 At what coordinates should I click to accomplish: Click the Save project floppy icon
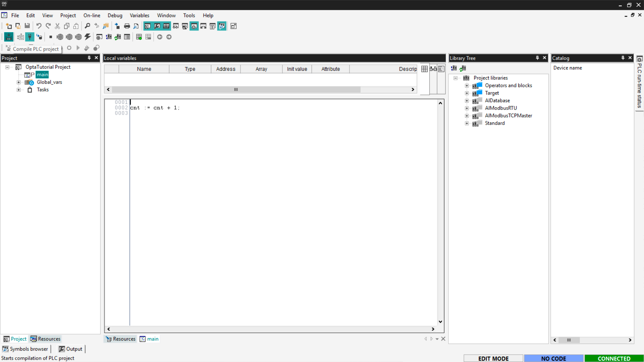pos(27,26)
